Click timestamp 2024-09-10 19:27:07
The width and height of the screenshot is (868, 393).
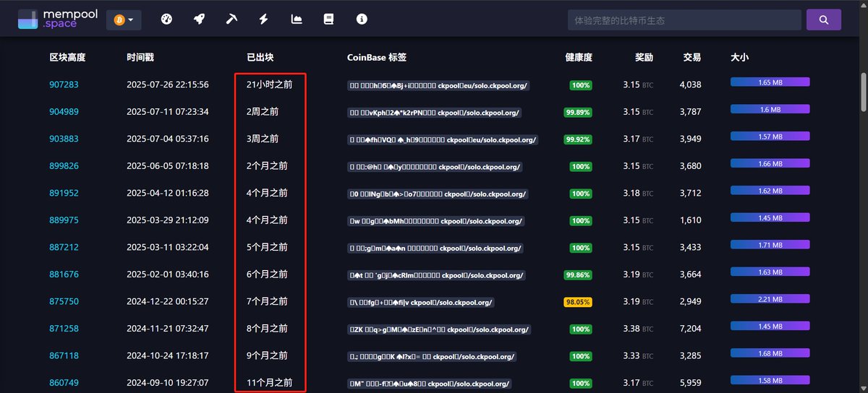[167, 383]
